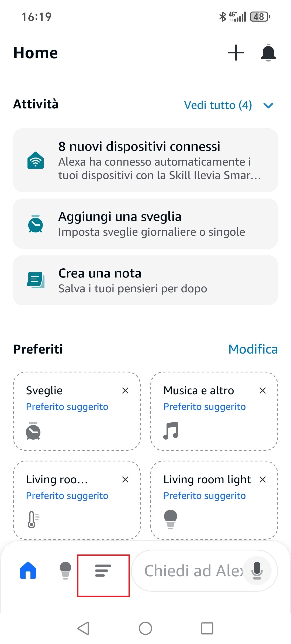Expand activities with the chevron arrow
The width and height of the screenshot is (291, 644).
268,105
